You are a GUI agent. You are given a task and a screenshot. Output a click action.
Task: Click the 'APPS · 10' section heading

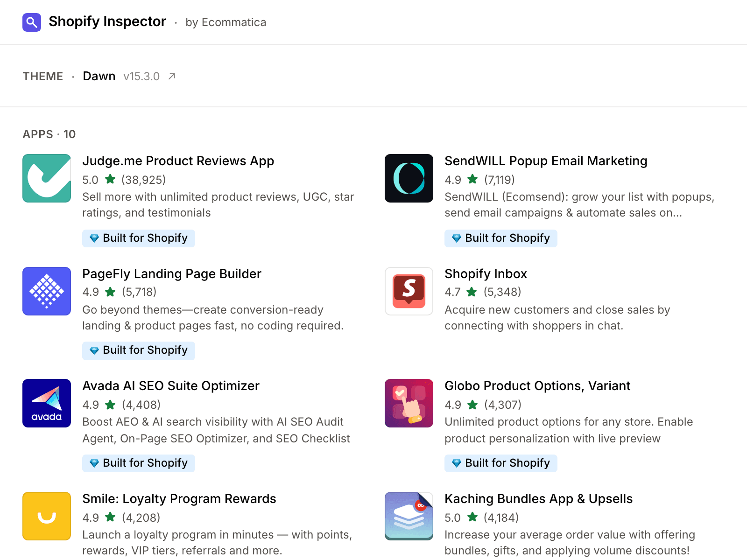pyautogui.click(x=49, y=134)
